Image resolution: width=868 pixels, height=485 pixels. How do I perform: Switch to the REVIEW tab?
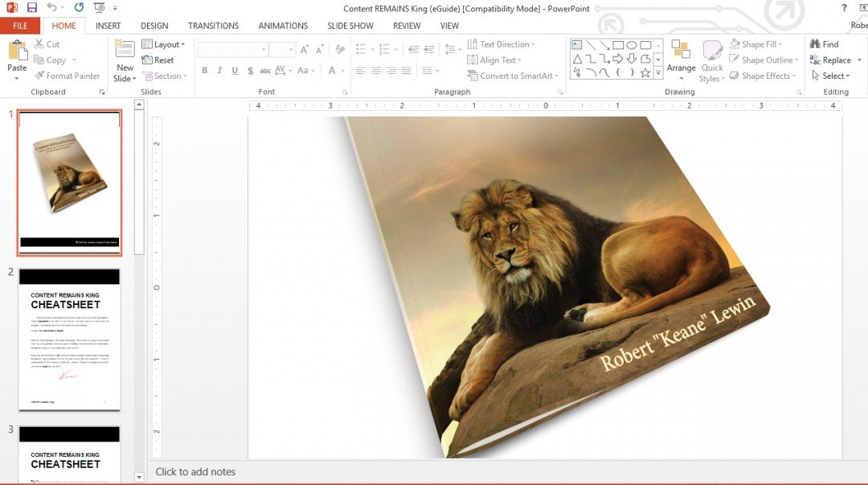(407, 26)
